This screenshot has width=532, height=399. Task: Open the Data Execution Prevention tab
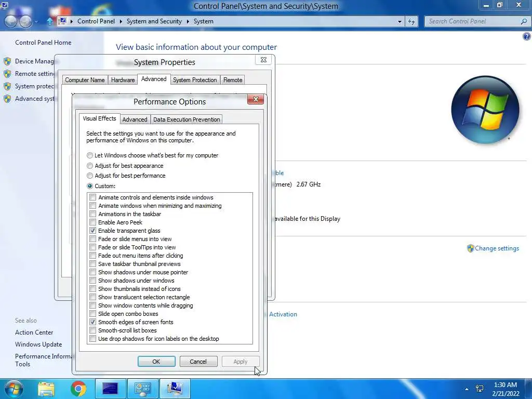pyautogui.click(x=187, y=119)
